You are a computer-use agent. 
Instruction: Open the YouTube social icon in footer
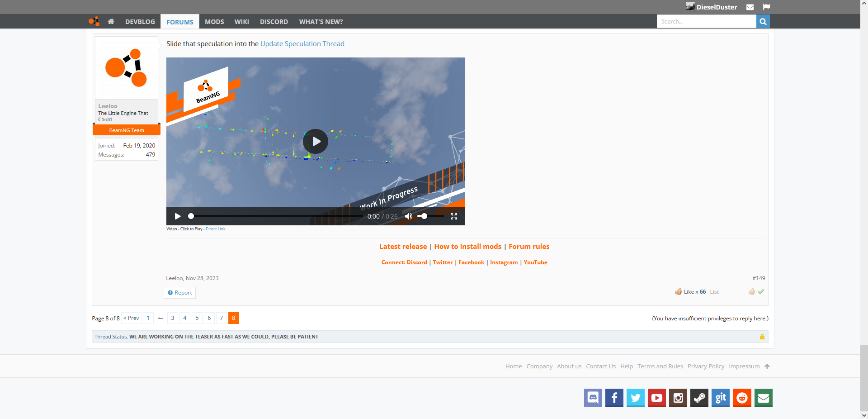point(657,398)
